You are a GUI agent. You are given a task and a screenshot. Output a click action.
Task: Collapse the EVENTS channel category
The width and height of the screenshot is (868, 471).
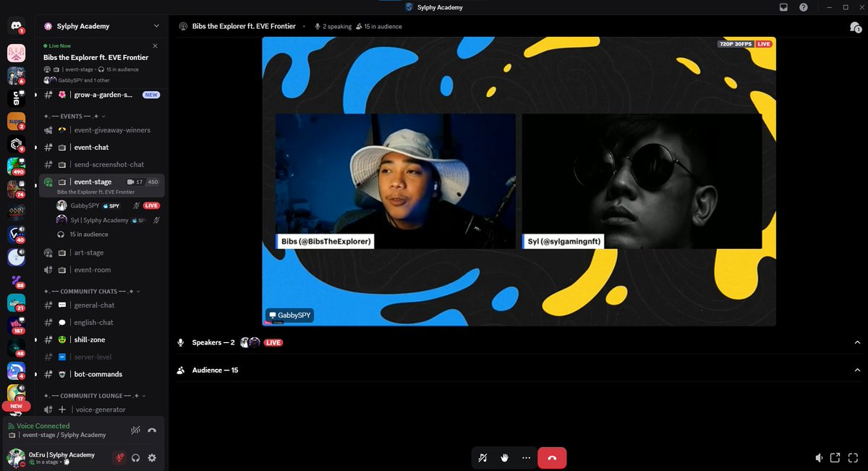click(x=75, y=116)
